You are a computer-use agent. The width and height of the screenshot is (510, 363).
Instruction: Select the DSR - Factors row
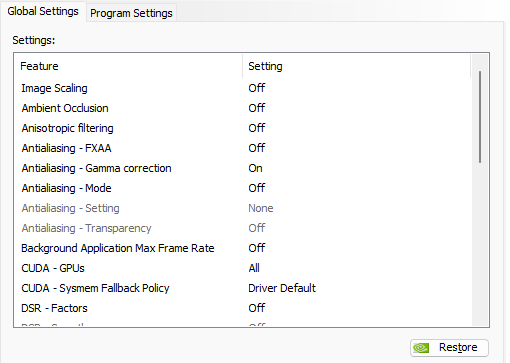(243, 308)
